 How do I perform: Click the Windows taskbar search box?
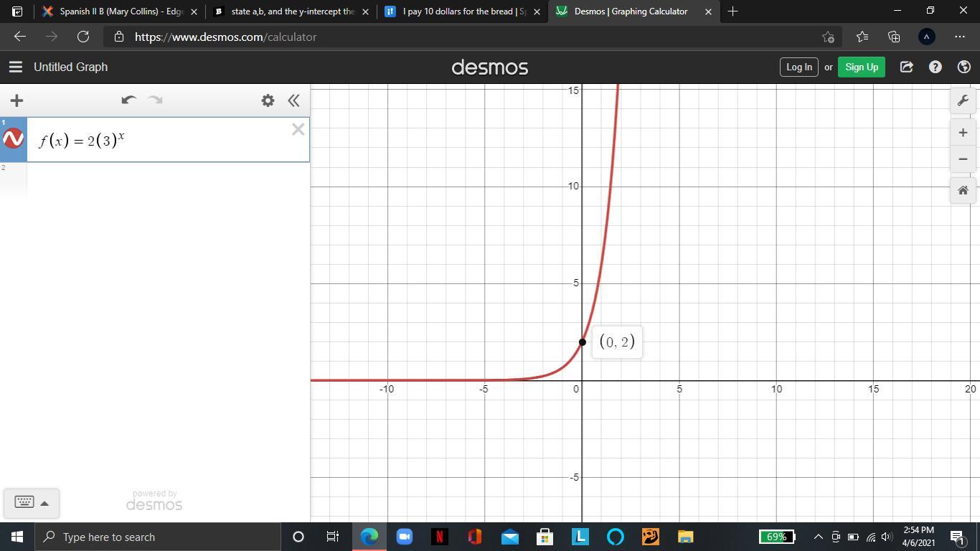point(158,537)
